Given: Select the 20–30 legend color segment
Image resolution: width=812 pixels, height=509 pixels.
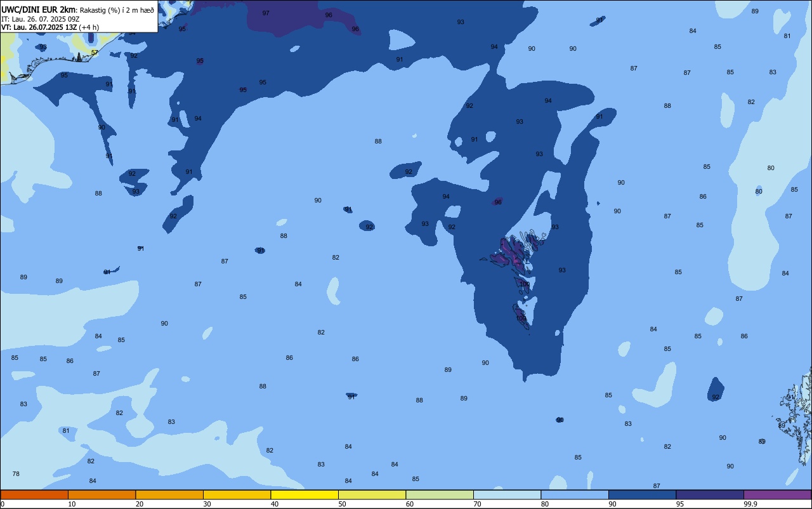Looking at the screenshot, I should (169, 494).
